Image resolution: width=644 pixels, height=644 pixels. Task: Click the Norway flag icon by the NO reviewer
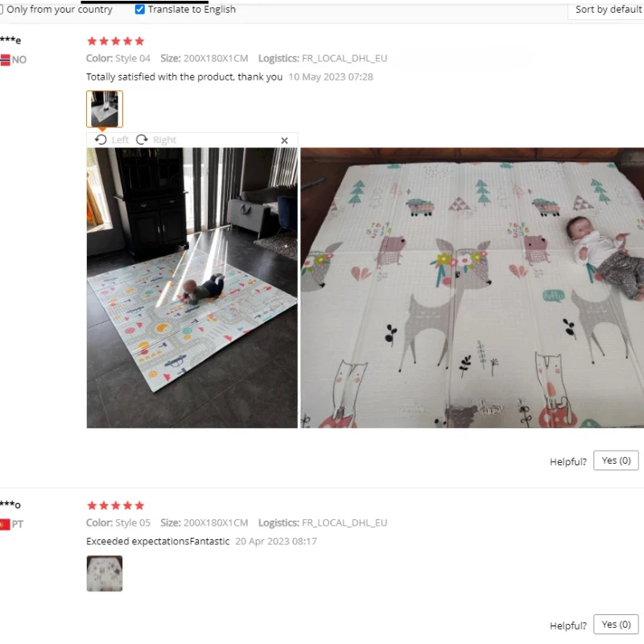tap(5, 60)
